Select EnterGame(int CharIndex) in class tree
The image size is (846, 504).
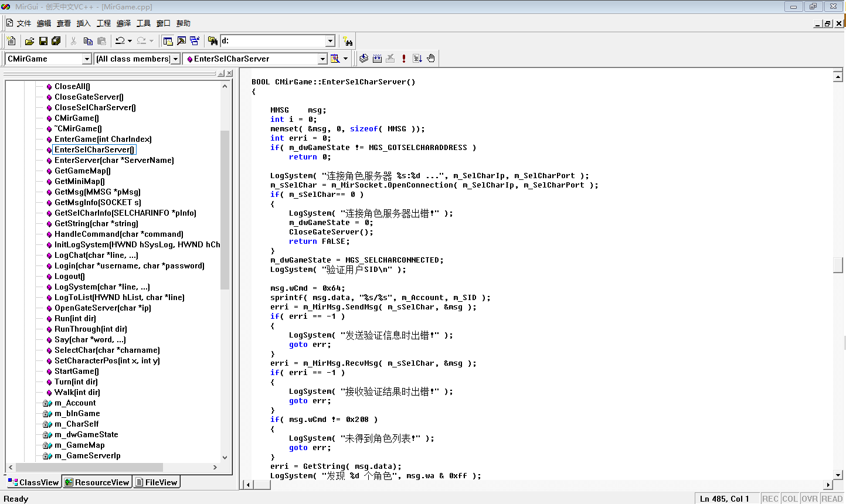[x=103, y=139]
